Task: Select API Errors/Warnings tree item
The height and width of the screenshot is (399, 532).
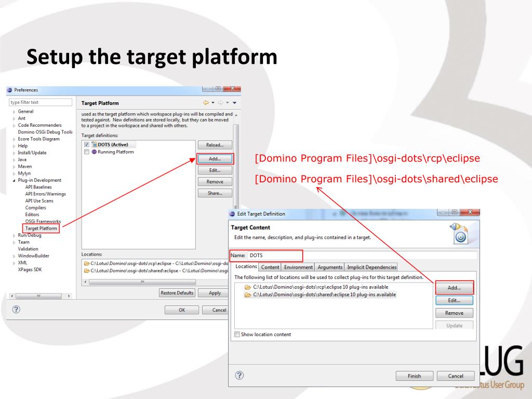Action: [46, 194]
